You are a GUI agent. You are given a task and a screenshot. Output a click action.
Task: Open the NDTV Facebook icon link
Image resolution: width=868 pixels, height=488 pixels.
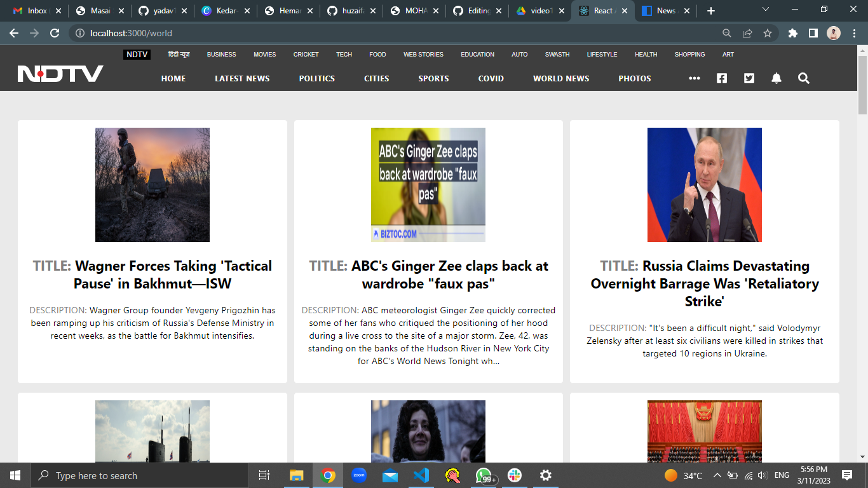point(722,78)
